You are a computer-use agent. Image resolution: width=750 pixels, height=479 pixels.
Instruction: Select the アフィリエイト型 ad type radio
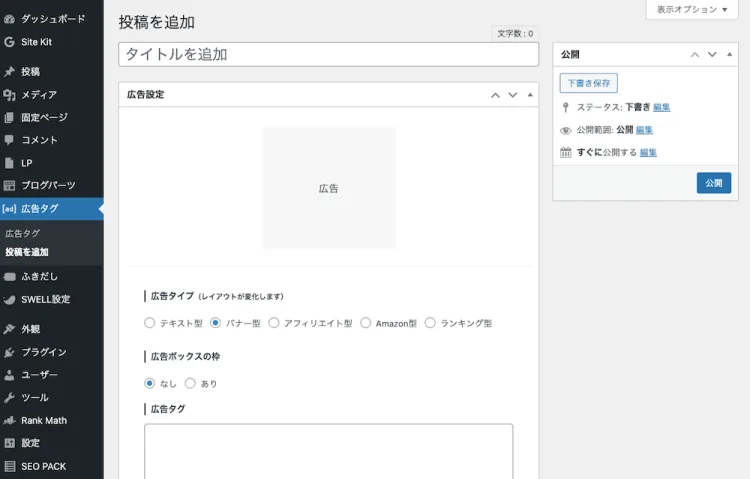274,323
